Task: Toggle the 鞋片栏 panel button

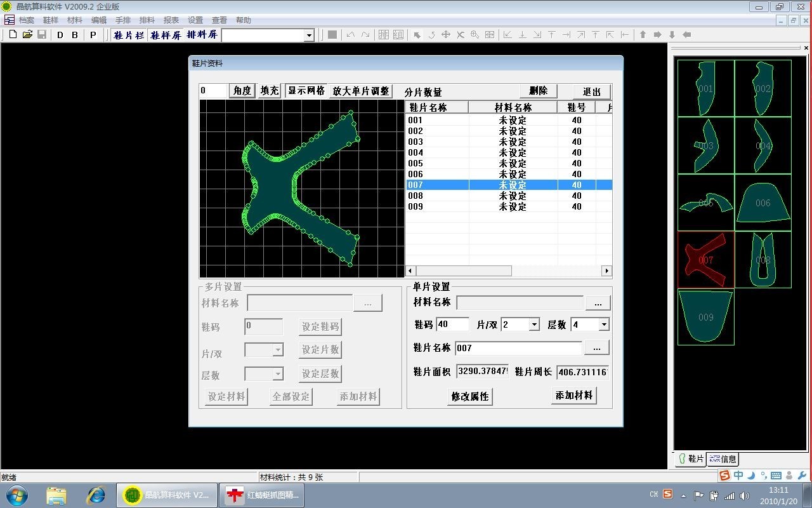Action: (129, 35)
